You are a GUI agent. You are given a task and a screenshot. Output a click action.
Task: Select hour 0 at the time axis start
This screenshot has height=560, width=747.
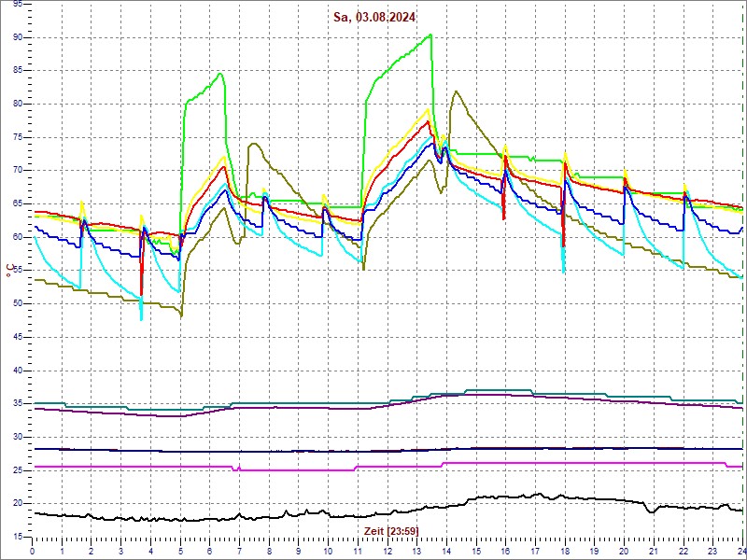(x=33, y=552)
